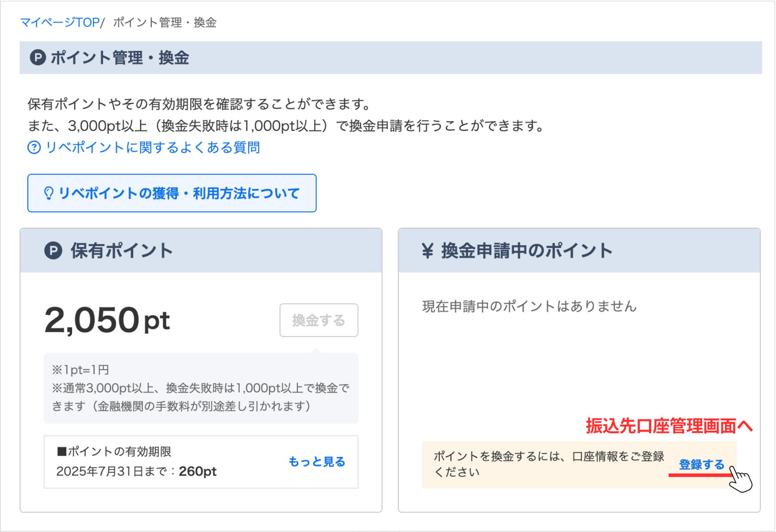The width and height of the screenshot is (776, 532).
Task: Click the hand pointer icon near 登録する
Action: 741,479
